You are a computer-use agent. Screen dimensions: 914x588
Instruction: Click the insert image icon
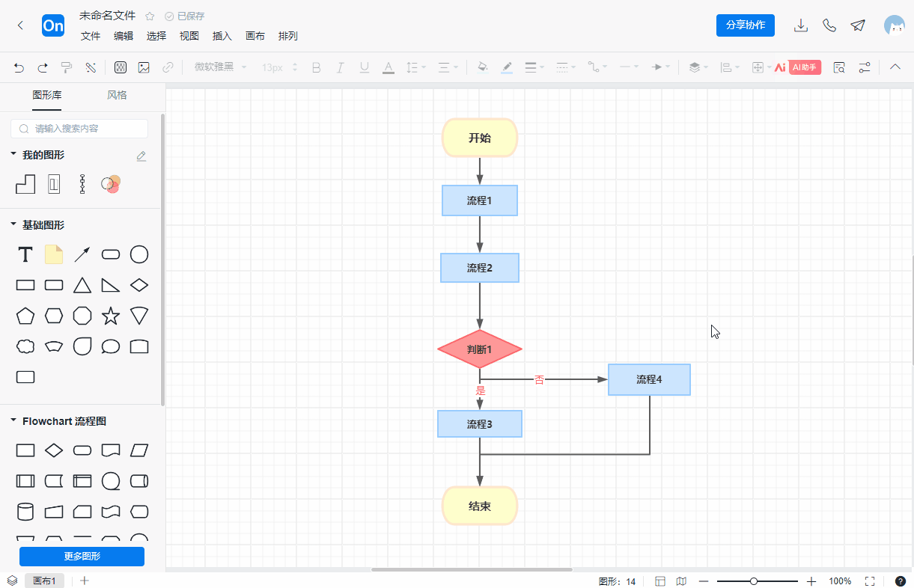144,67
